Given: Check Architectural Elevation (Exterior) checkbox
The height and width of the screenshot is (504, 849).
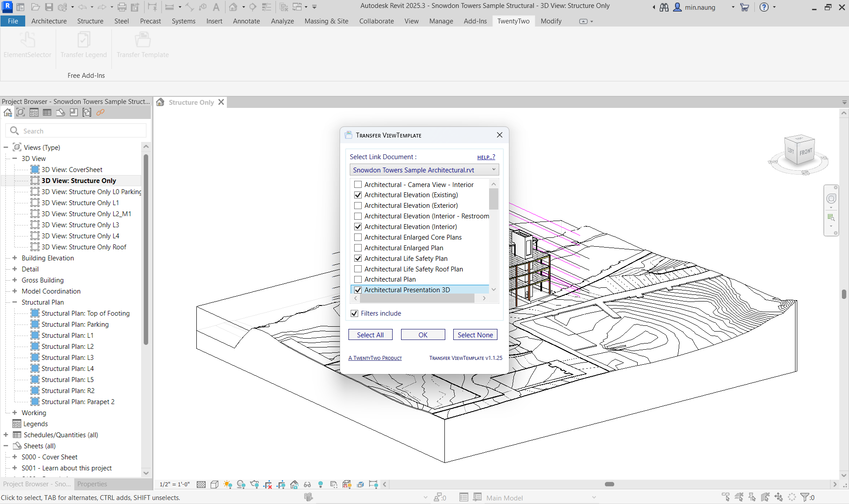Looking at the screenshot, I should coord(358,206).
